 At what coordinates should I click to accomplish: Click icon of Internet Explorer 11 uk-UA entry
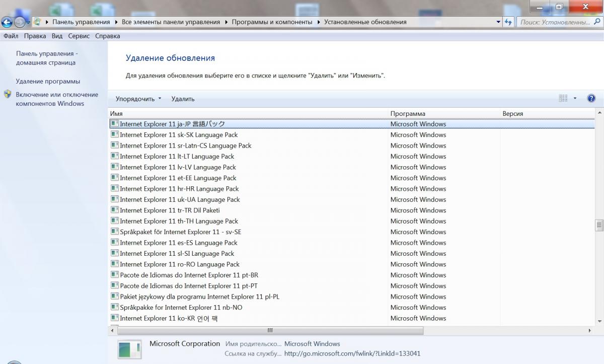(115, 199)
